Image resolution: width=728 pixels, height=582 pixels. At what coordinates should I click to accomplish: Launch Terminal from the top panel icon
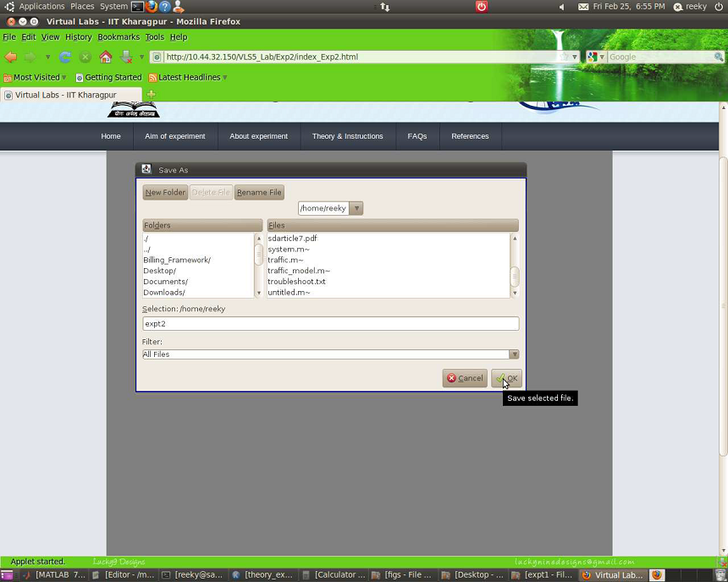(137, 7)
